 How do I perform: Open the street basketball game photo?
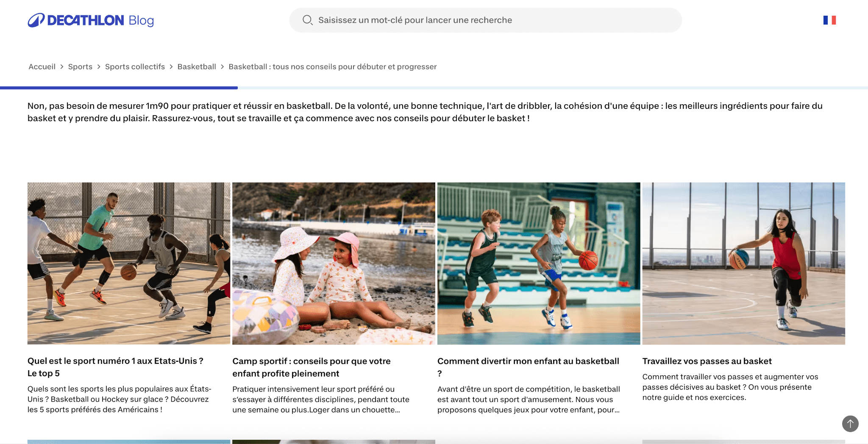tap(129, 264)
